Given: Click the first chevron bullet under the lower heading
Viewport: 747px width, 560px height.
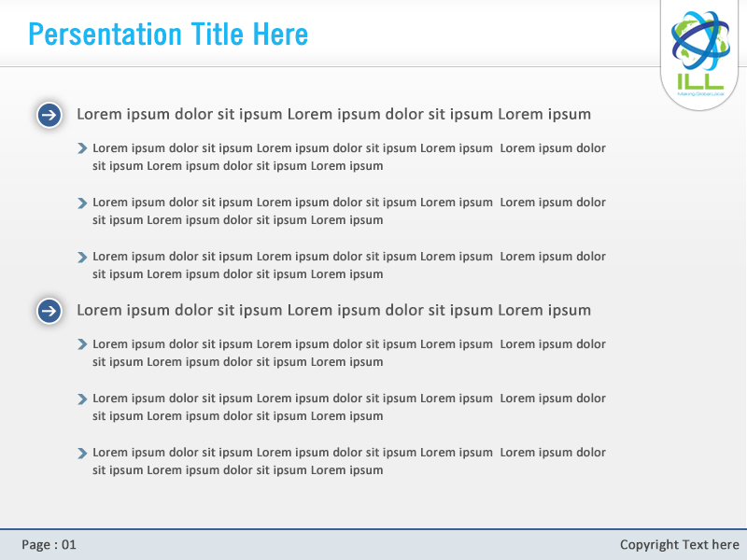Looking at the screenshot, I should coord(82,344).
